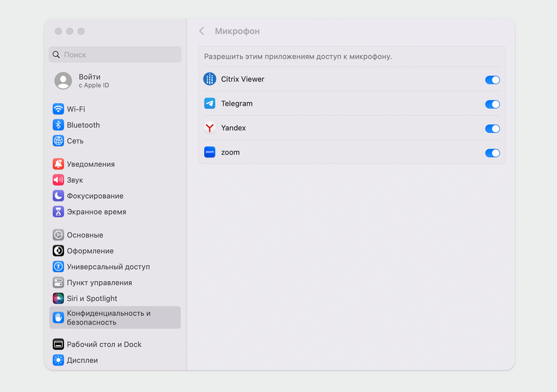Disable microphone access for Citrix Viewer
The height and width of the screenshot is (392, 557).
[492, 80]
